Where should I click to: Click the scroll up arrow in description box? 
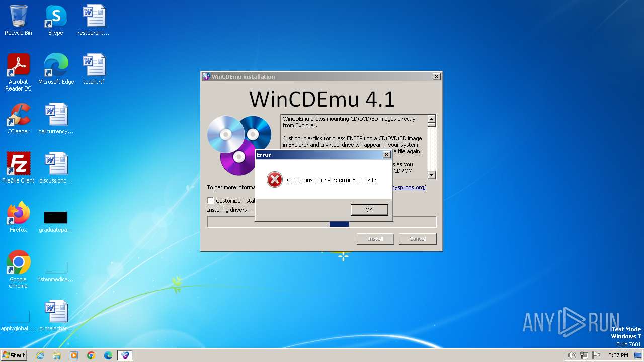coord(431,119)
